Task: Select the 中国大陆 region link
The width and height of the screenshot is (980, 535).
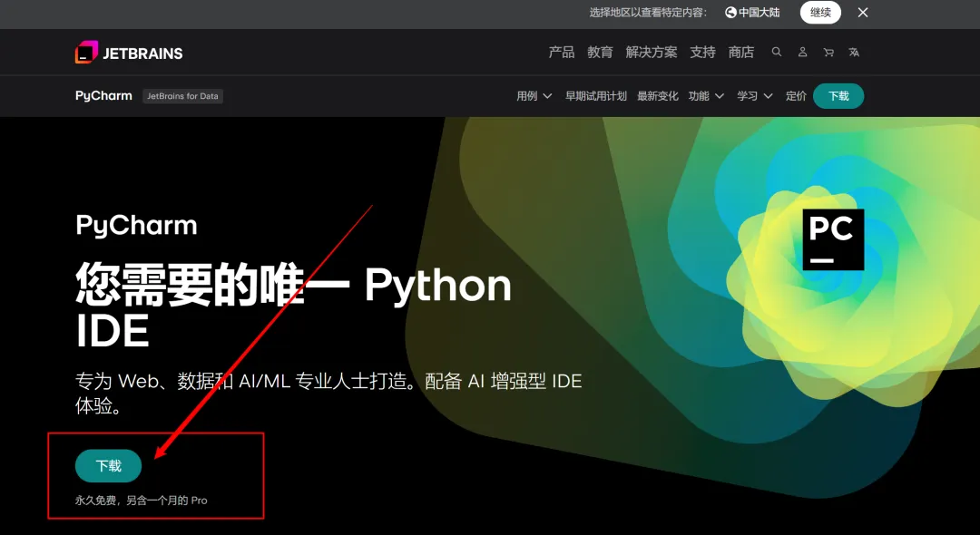Action: pyautogui.click(x=752, y=13)
